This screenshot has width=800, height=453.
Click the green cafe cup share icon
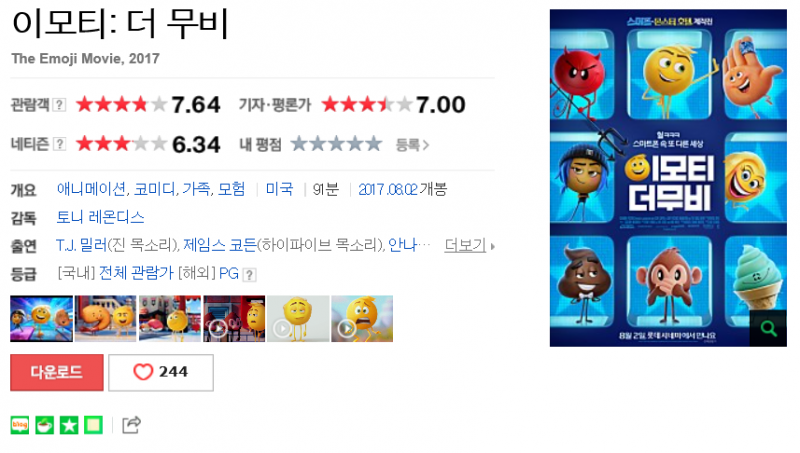pos(44,425)
